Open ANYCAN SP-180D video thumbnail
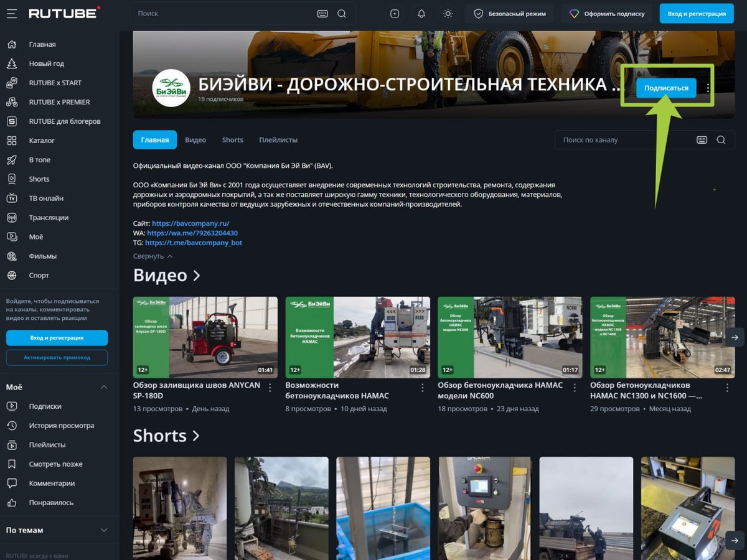The width and height of the screenshot is (747, 560). (205, 337)
